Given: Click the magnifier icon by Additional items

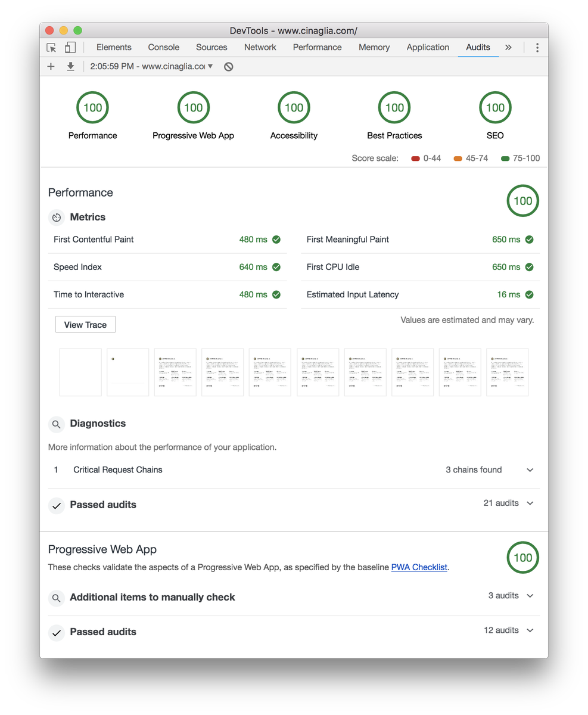Looking at the screenshot, I should [57, 598].
